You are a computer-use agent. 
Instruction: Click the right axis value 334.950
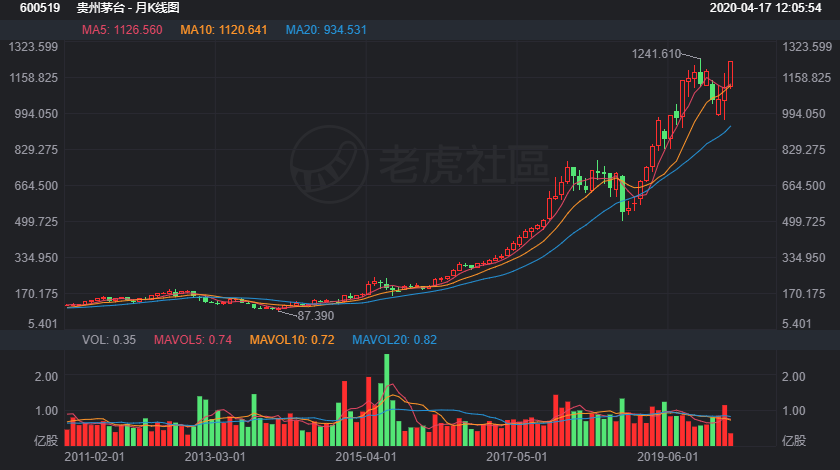[x=804, y=258]
